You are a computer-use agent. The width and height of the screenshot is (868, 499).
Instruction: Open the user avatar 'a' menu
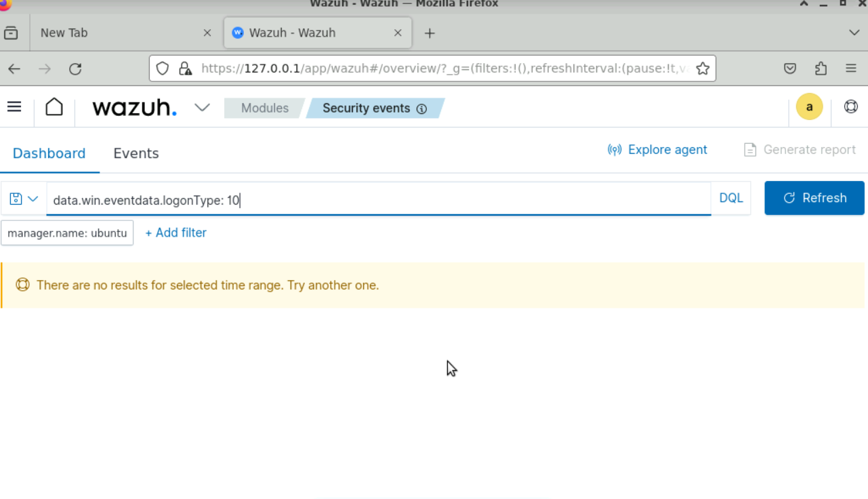coord(809,107)
